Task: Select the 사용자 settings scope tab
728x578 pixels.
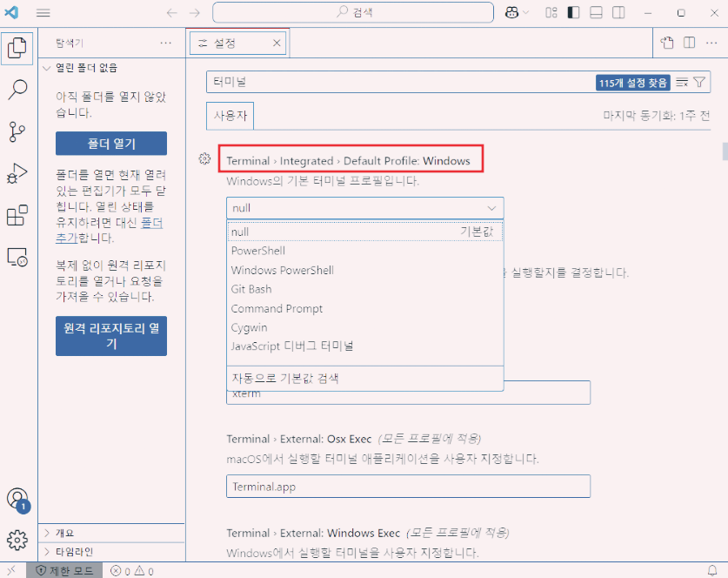Action: (x=230, y=116)
